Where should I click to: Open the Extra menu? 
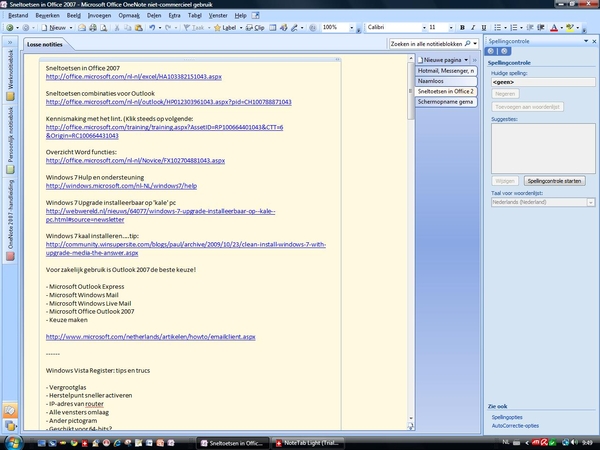pyautogui.click(x=174, y=16)
